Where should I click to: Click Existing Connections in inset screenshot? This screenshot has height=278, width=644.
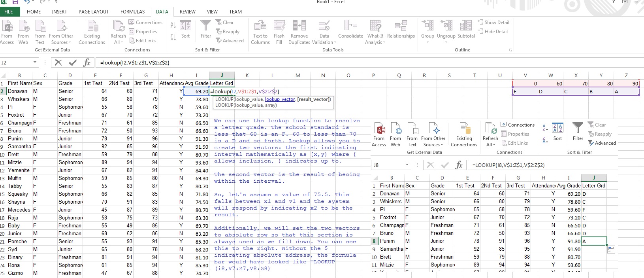coord(464,134)
